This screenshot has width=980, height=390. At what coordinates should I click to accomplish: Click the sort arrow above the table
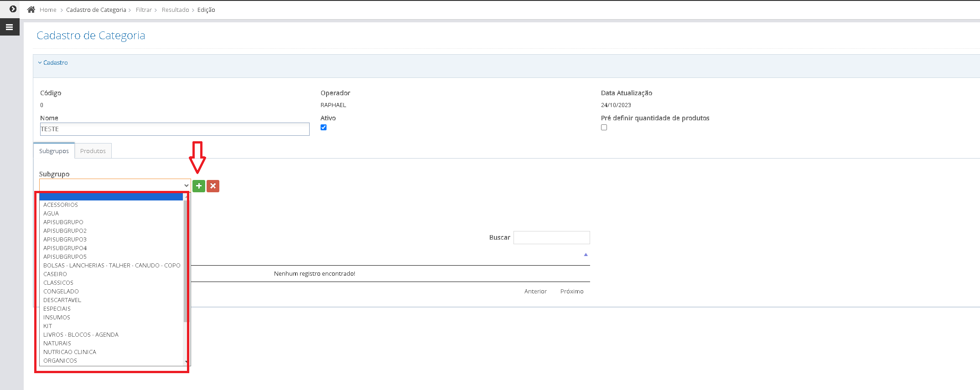pos(586,255)
